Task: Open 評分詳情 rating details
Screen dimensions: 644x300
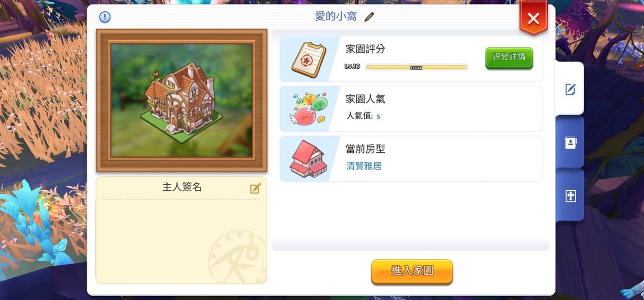Action: [x=509, y=58]
